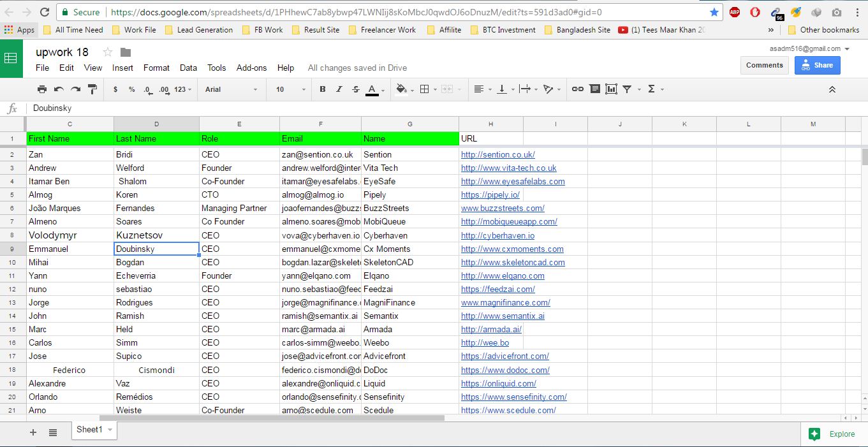Increase decimal places
The height and width of the screenshot is (447, 868).
point(164,89)
